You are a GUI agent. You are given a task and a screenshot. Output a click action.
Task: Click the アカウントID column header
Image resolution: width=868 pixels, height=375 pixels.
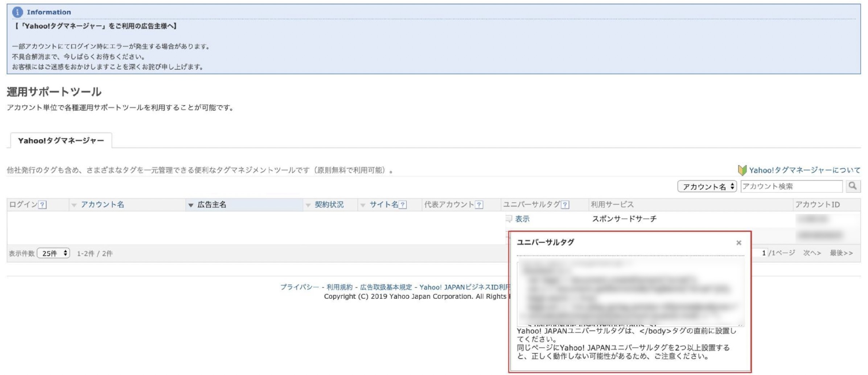pyautogui.click(x=817, y=205)
